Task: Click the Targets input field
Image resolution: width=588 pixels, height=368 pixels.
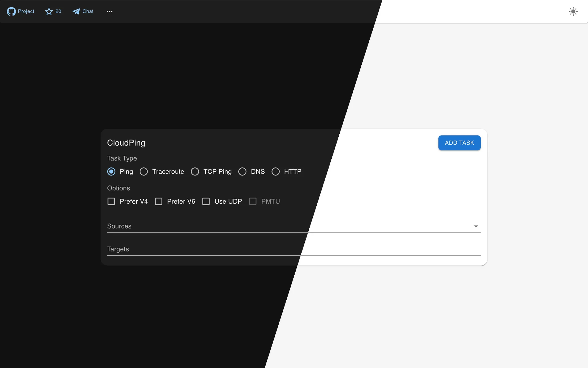Action: 276,249
